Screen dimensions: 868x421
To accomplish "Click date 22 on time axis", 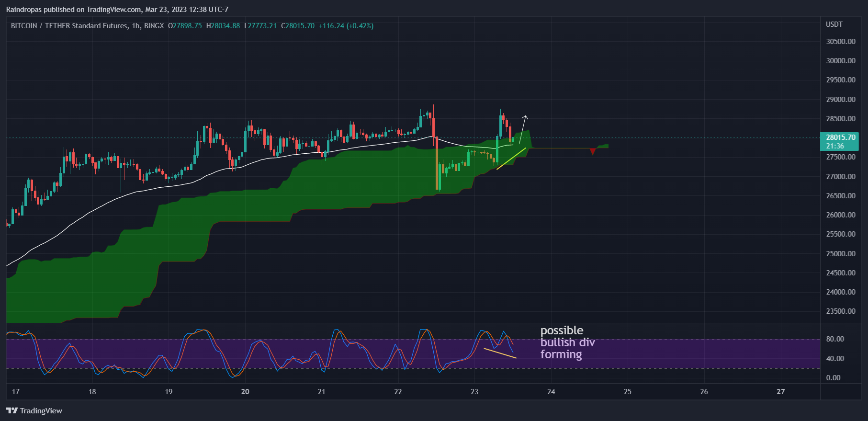I will tap(398, 392).
